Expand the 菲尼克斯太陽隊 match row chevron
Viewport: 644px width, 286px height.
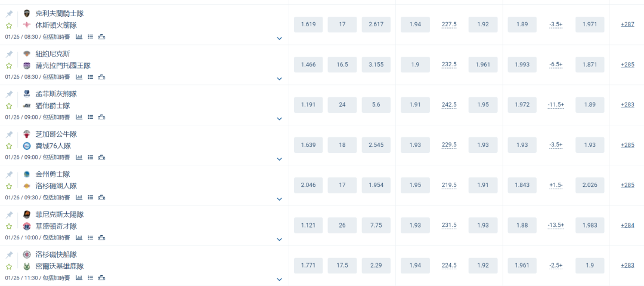tap(279, 239)
